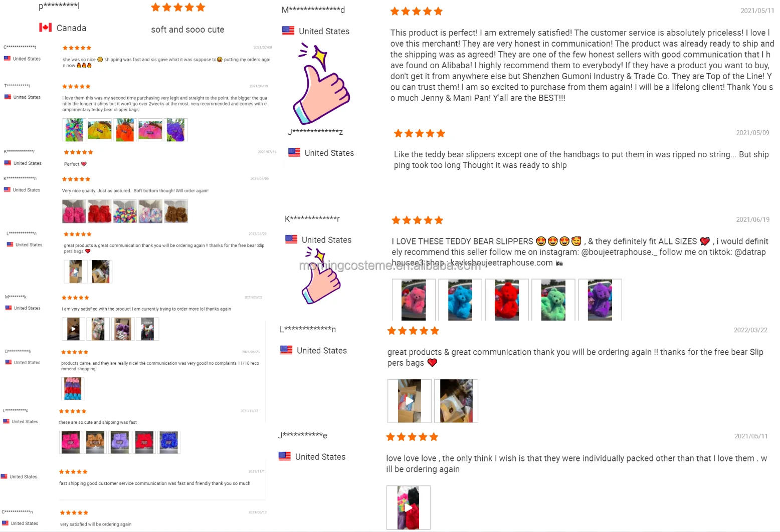Open the pink teddy bear slipper photo
This screenshot has width=780, height=532.
click(414, 300)
